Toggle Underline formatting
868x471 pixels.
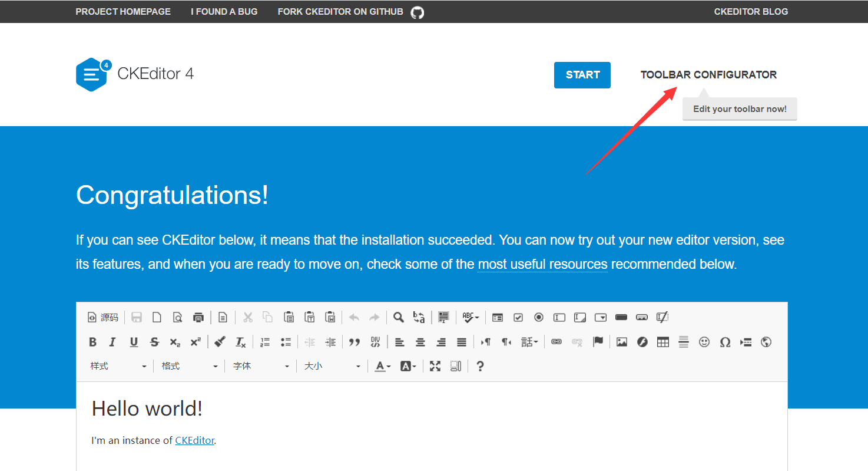[x=134, y=342]
